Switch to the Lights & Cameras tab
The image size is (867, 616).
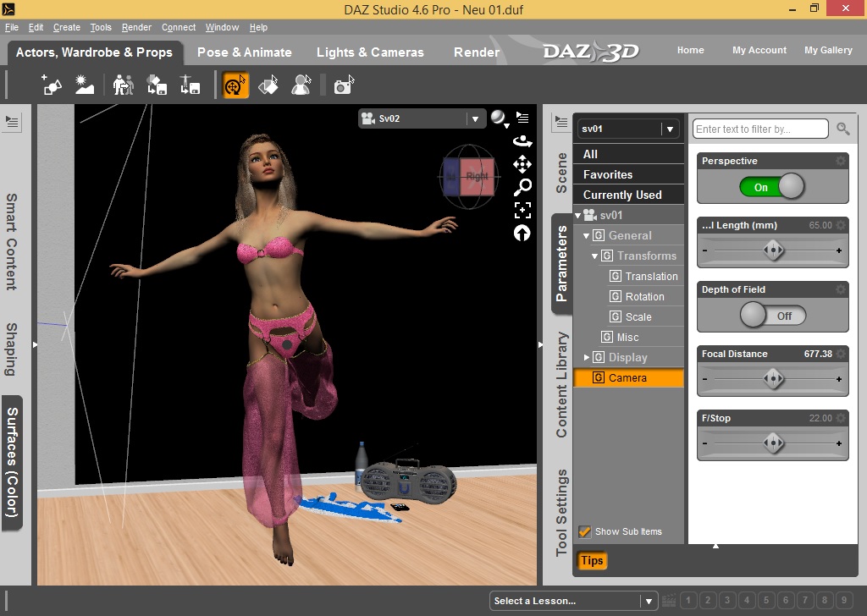pyautogui.click(x=370, y=52)
